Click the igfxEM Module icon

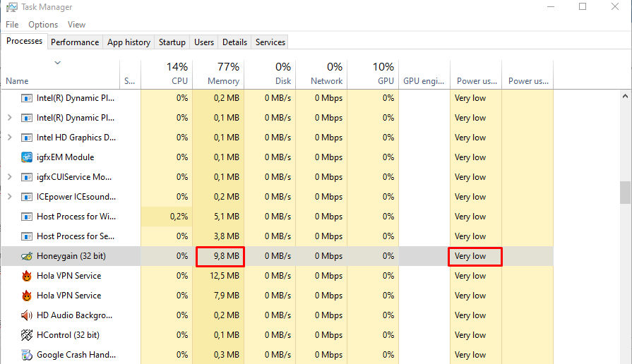click(x=27, y=157)
